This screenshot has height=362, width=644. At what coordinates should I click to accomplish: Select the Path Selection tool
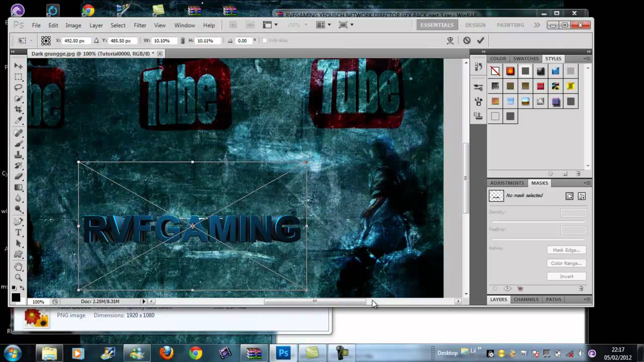(x=19, y=243)
